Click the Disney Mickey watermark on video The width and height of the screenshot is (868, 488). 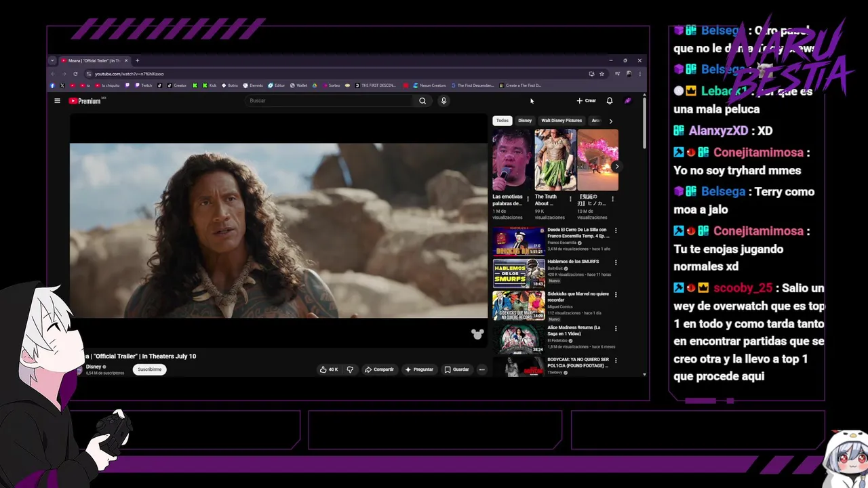(x=477, y=334)
